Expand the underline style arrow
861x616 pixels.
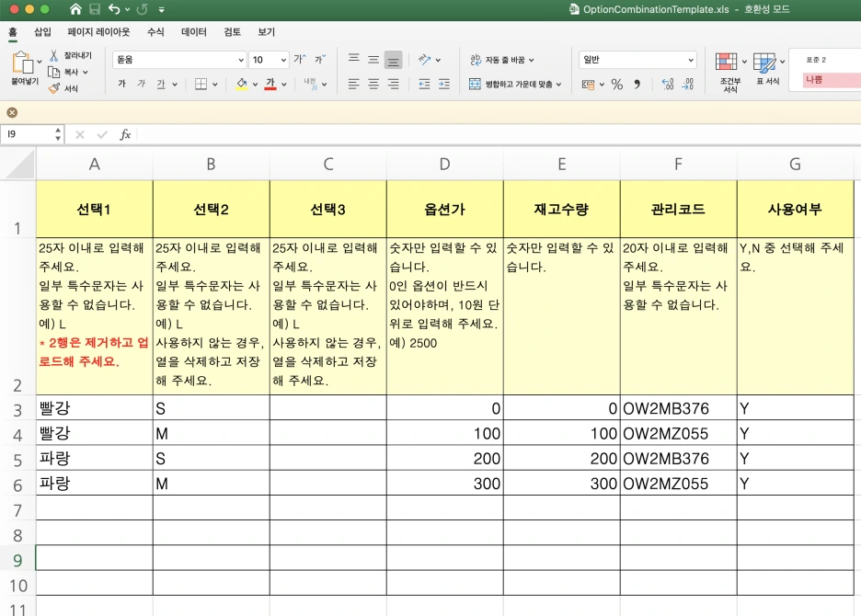pyautogui.click(x=175, y=85)
